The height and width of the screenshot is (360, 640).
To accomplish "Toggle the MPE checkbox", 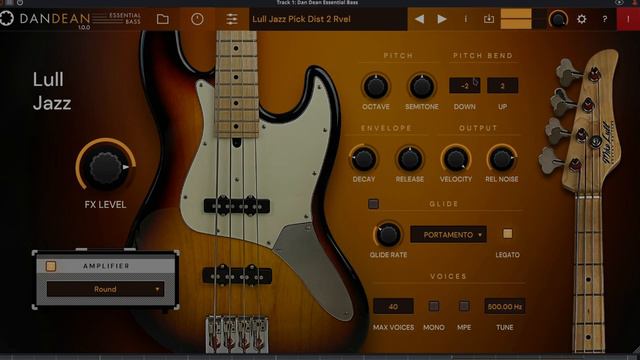I will click(464, 306).
